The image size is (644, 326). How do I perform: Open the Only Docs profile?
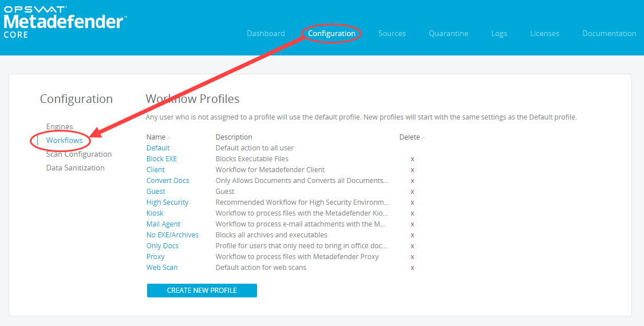tap(162, 246)
